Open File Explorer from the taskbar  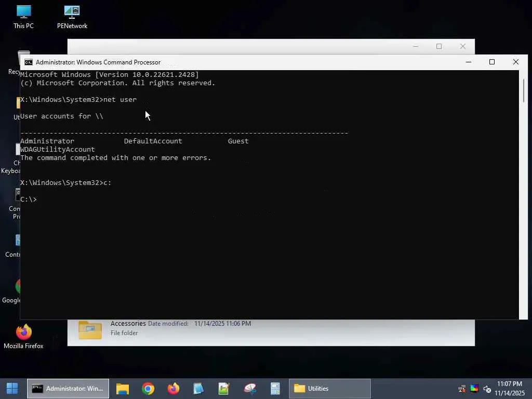pyautogui.click(x=123, y=389)
